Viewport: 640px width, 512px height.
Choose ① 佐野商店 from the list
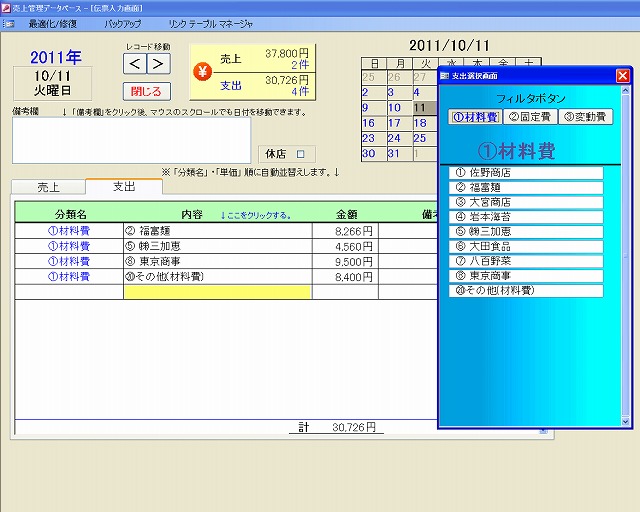(x=526, y=173)
